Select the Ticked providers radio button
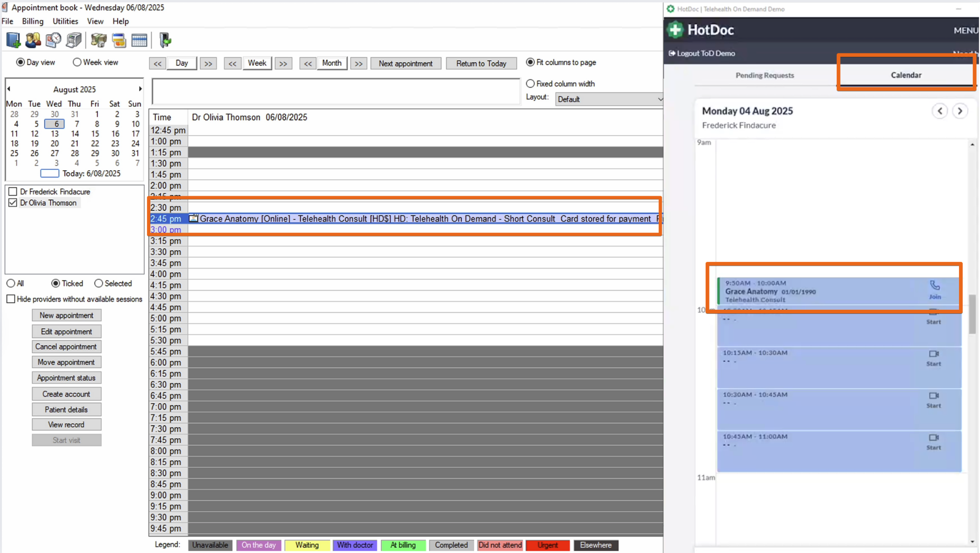The image size is (980, 553). (56, 284)
